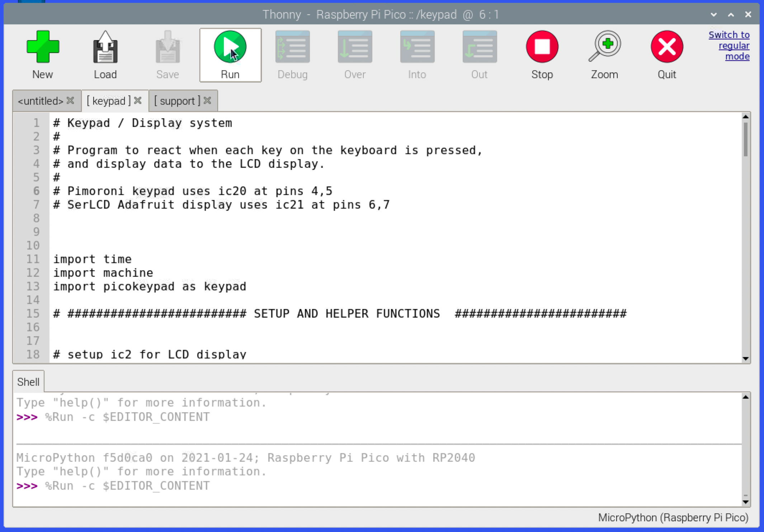
Task: Click the Load file icon
Action: [105, 47]
